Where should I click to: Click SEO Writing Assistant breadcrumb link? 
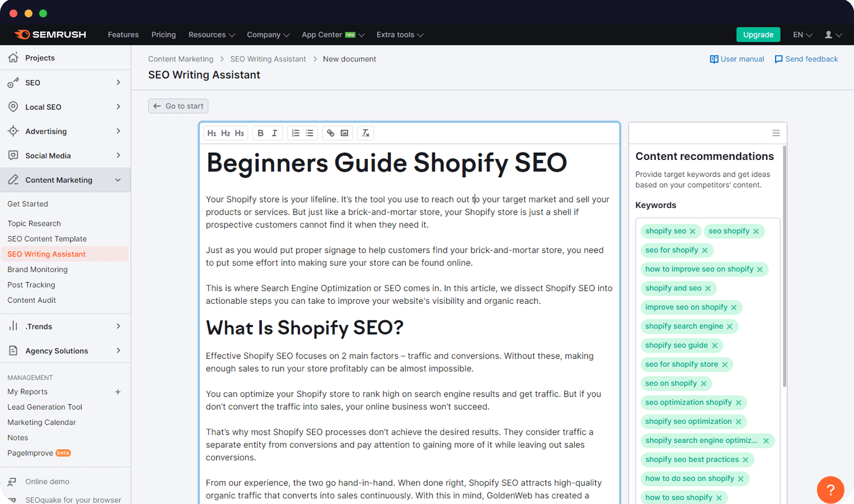(x=268, y=59)
